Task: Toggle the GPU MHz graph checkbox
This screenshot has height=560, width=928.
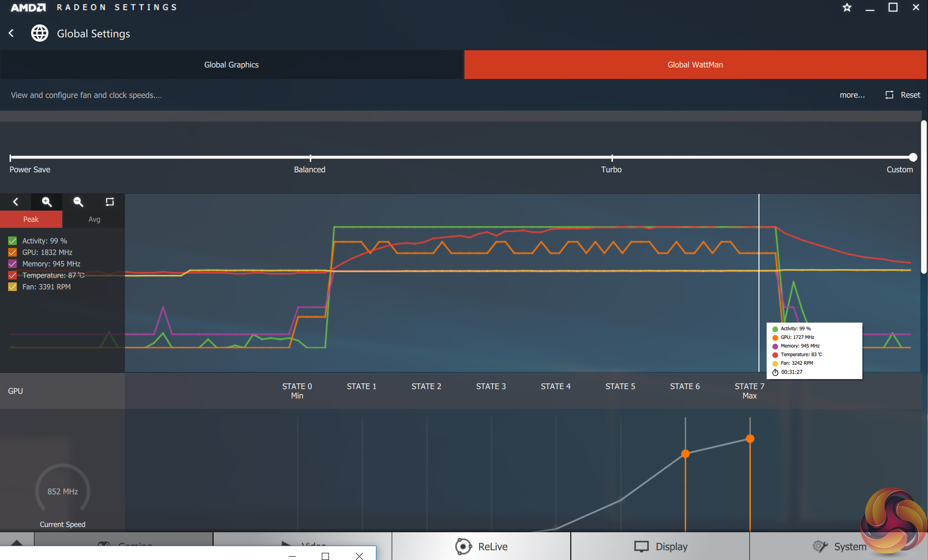Action: pyautogui.click(x=12, y=252)
